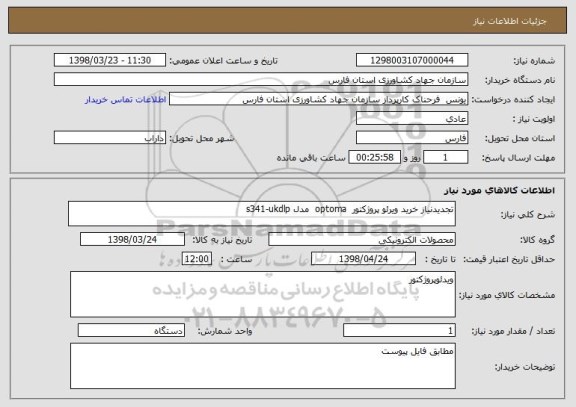Click delivery province field showing فارس
The height and width of the screenshot is (407, 576).
412,138
